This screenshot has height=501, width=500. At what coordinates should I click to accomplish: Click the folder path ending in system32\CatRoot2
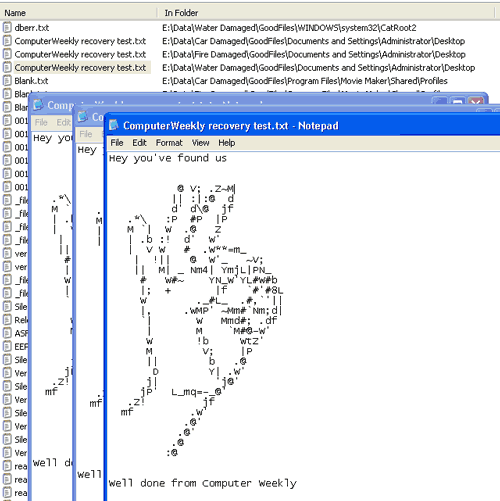pyautogui.click(x=289, y=28)
